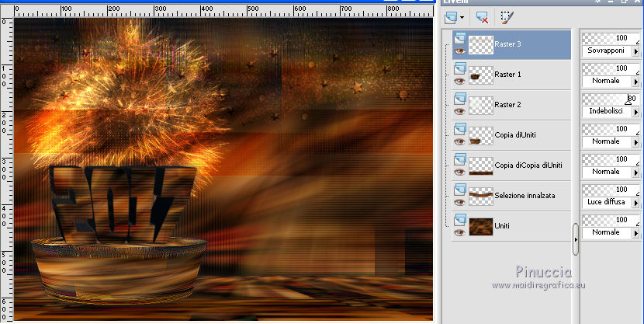Toggle eye of Copia diCopia diUniti layer

tap(459, 172)
